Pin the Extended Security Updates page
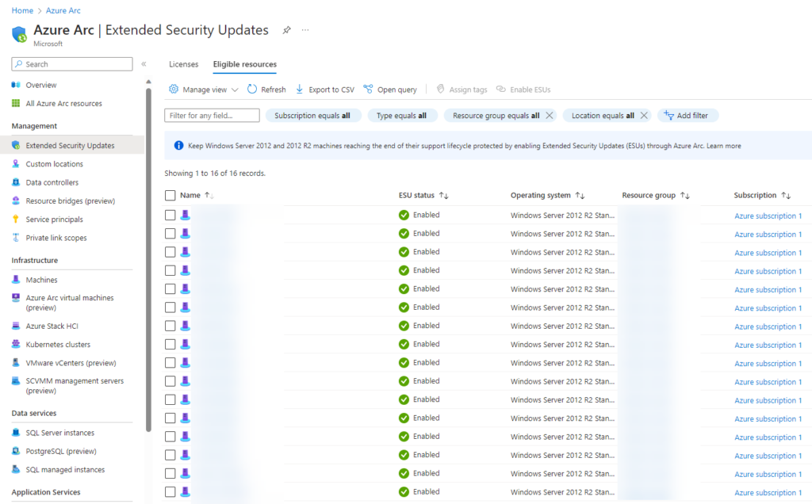The height and width of the screenshot is (504, 812). coord(286,29)
